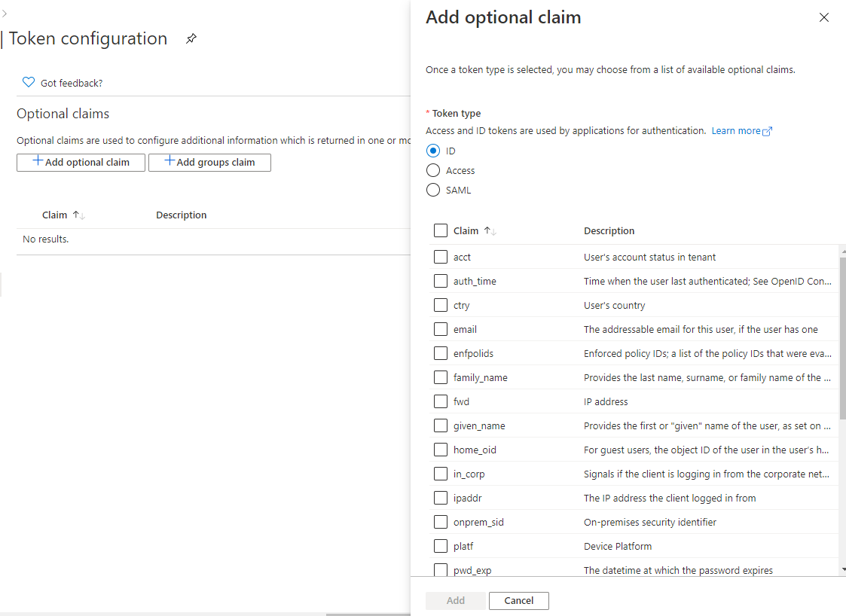
Task: Check the ctry claim checkbox
Action: [x=441, y=305]
